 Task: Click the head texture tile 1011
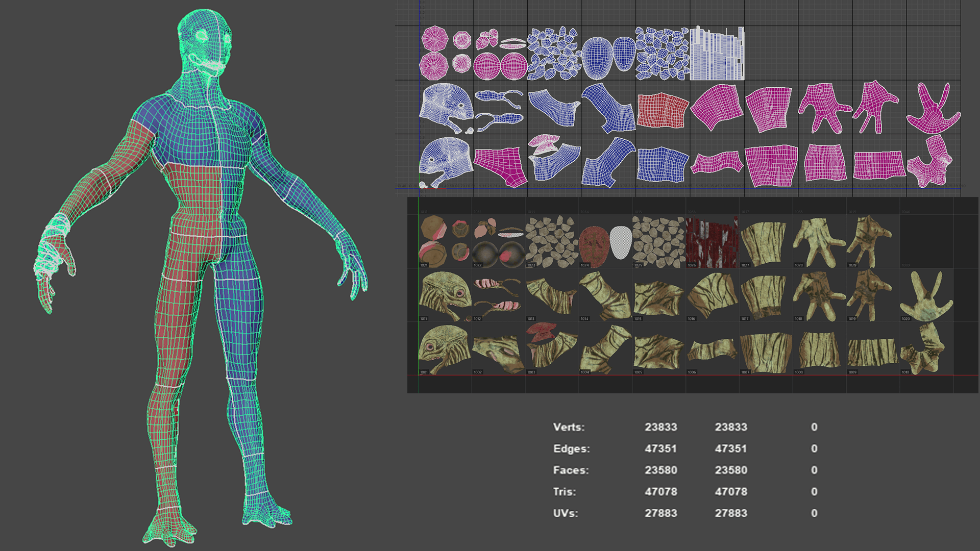[444, 296]
